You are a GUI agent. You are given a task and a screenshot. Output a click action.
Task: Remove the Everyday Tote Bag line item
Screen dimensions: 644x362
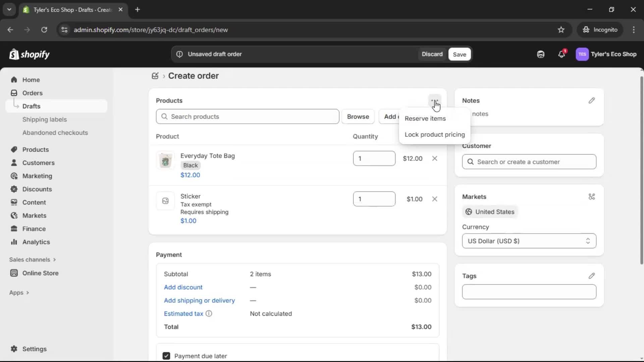435,158
